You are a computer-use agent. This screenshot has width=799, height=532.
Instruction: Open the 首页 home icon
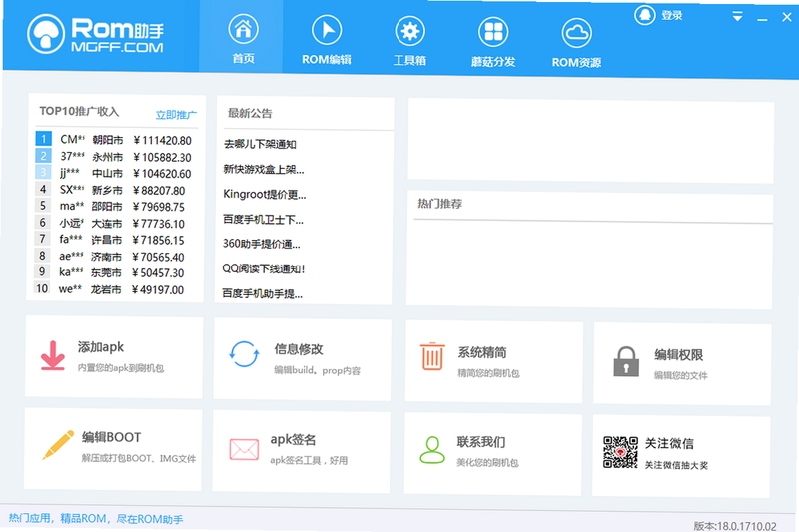tap(243, 29)
